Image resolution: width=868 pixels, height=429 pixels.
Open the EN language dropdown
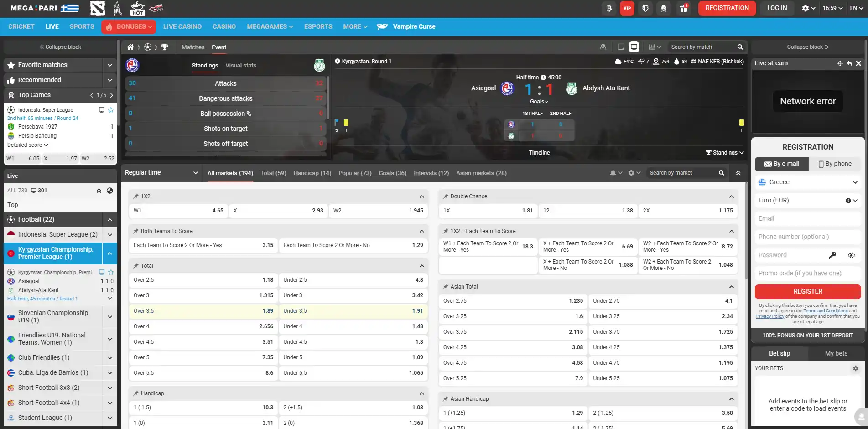pyautogui.click(x=857, y=8)
